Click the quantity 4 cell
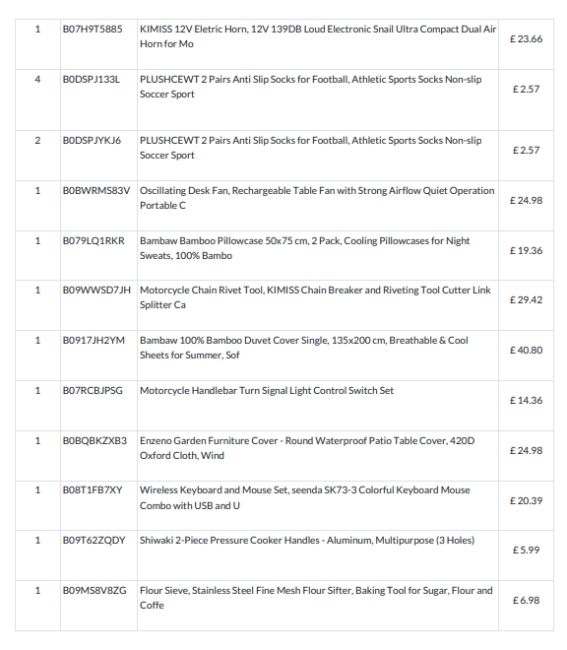This screenshot has width=567, height=650. (38, 79)
